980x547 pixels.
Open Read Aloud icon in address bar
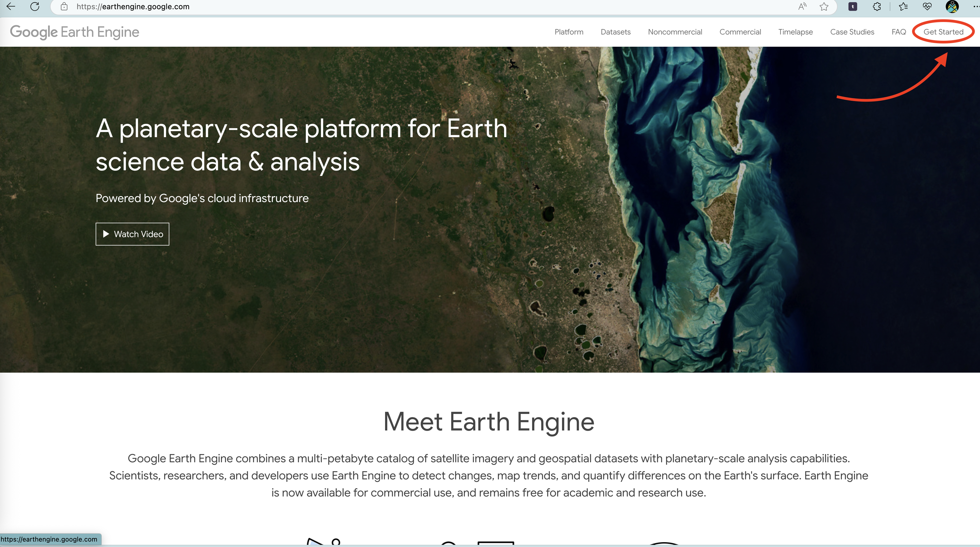(802, 7)
